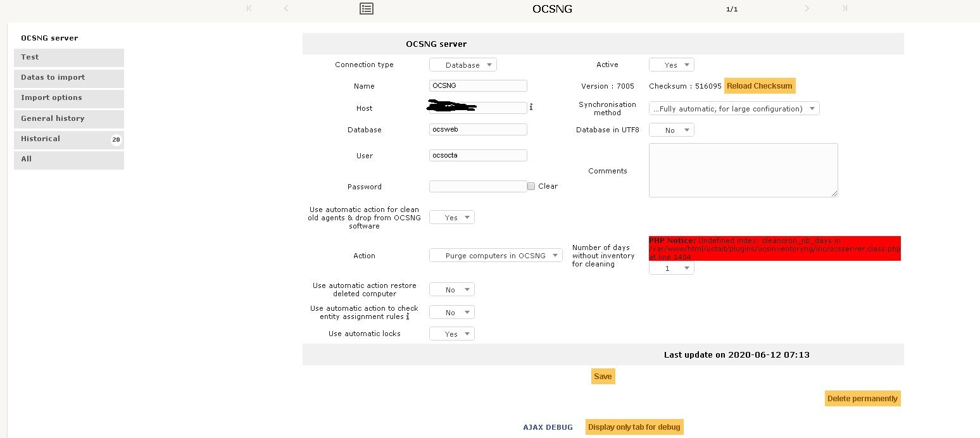Screen dimensions: 980x438
Task: Click the 1/1 record counter
Action: click(x=732, y=9)
